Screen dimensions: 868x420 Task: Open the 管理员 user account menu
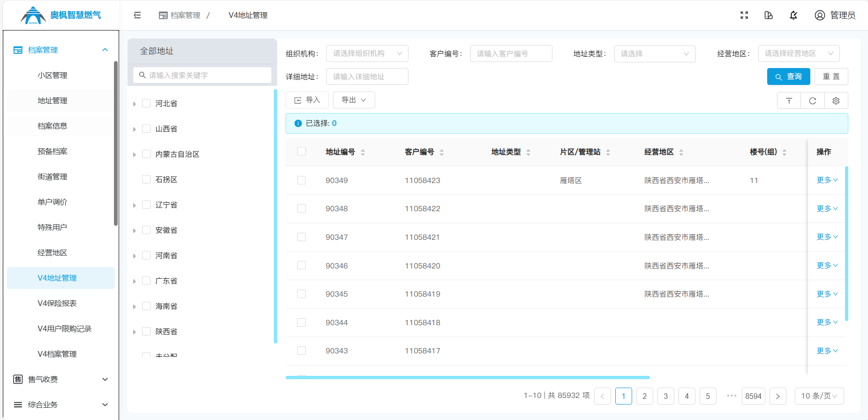835,15
